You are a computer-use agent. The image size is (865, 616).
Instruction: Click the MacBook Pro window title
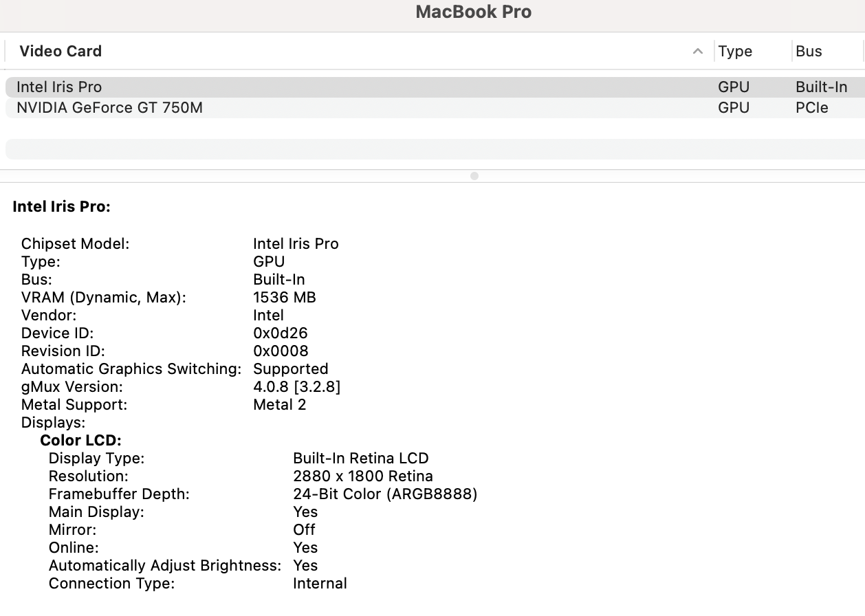point(473,12)
